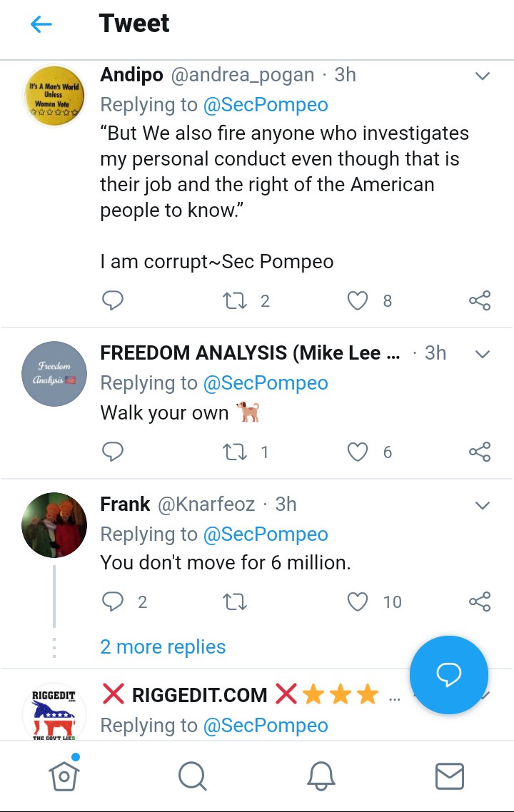Reply to Frank's tweet
The height and width of the screenshot is (812, 514).
click(x=113, y=602)
